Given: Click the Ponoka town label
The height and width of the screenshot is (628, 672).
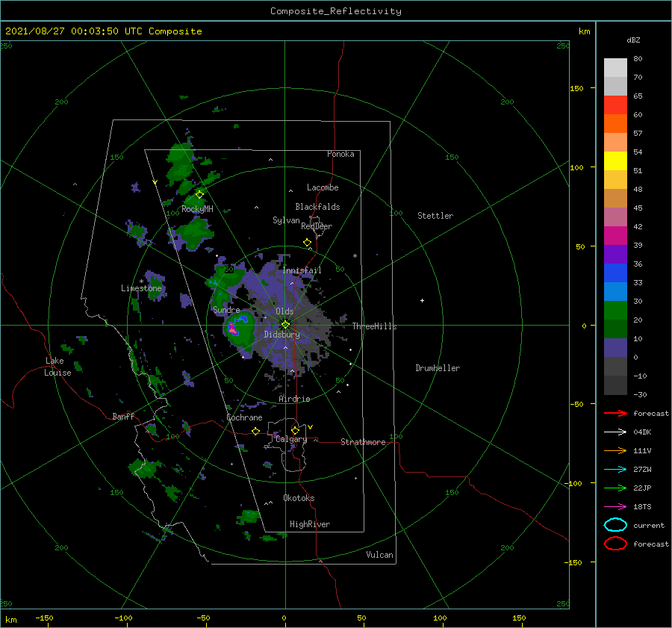Looking at the screenshot, I should pos(340,155).
